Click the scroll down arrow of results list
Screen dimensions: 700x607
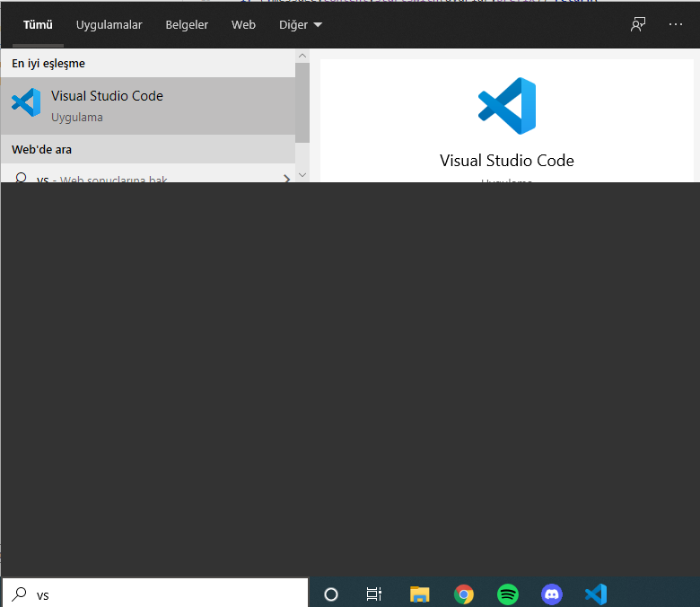pyautogui.click(x=302, y=174)
